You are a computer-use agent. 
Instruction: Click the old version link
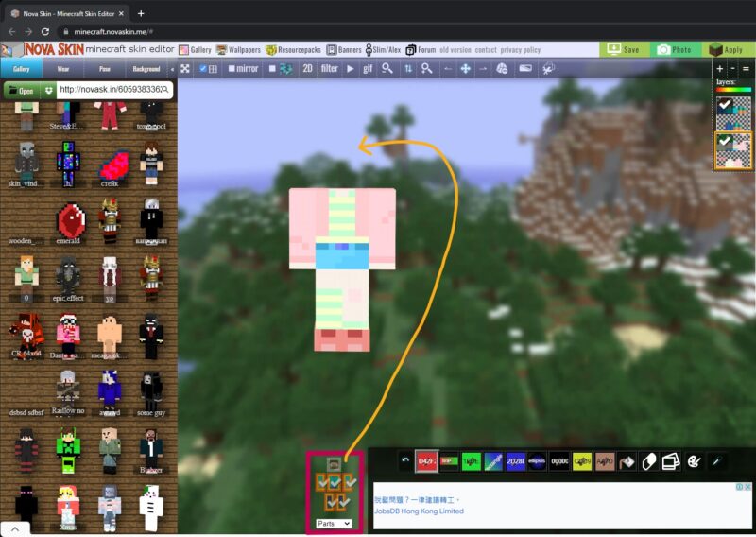455,50
